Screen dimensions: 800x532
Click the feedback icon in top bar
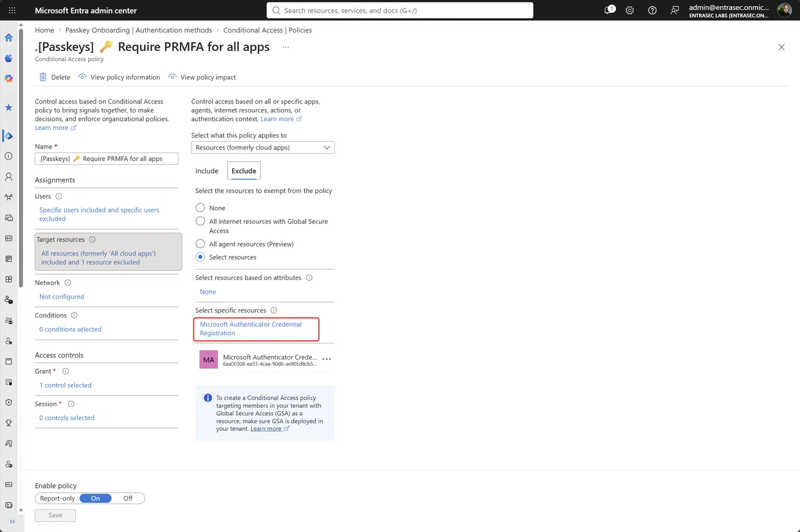[x=674, y=10]
